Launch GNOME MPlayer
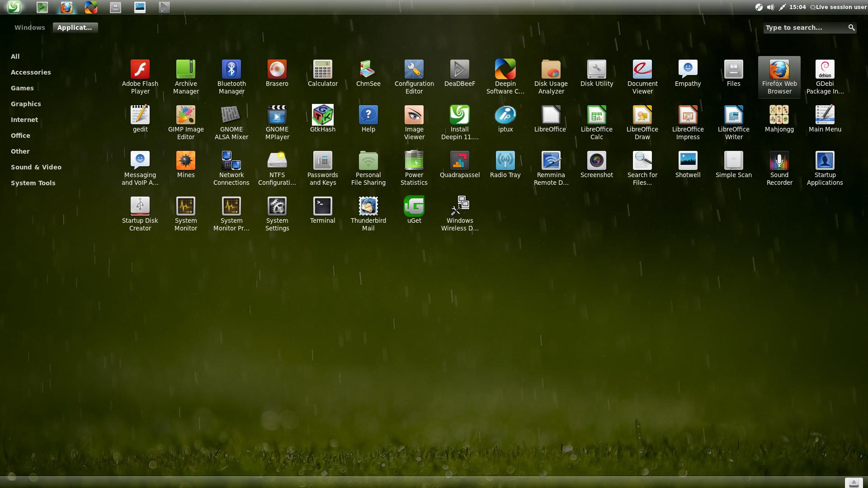The image size is (868, 488). click(x=277, y=122)
